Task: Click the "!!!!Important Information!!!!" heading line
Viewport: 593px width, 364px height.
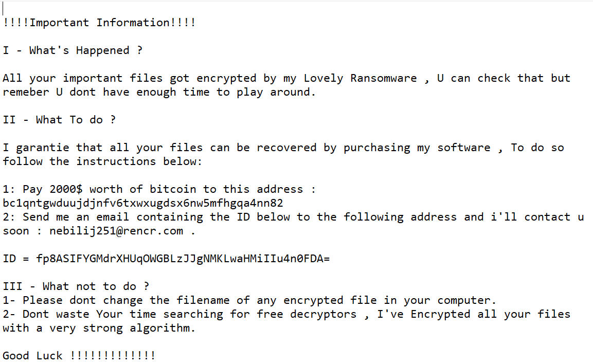Action: click(99, 23)
